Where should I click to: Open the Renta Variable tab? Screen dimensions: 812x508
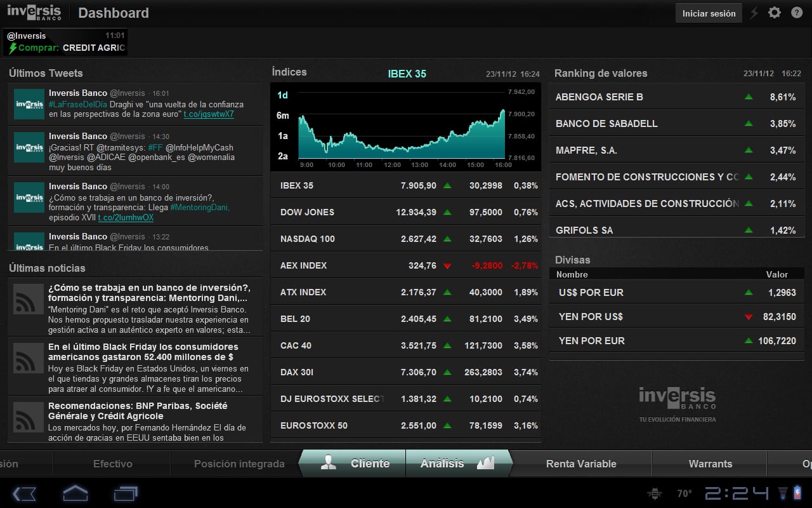coord(581,464)
